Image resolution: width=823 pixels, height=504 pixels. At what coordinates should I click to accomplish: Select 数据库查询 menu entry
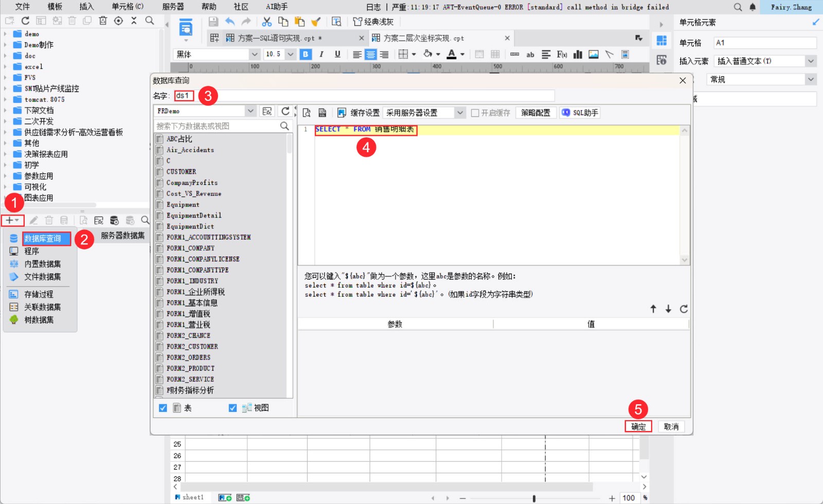click(x=43, y=239)
